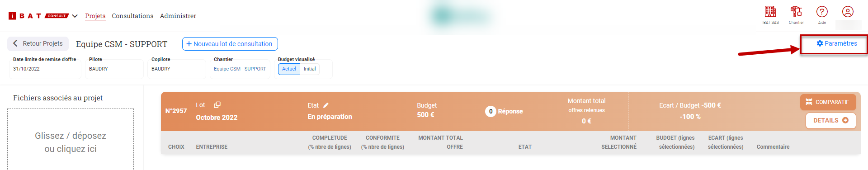Open the Consultations menu
The width and height of the screenshot is (868, 170).
click(132, 16)
